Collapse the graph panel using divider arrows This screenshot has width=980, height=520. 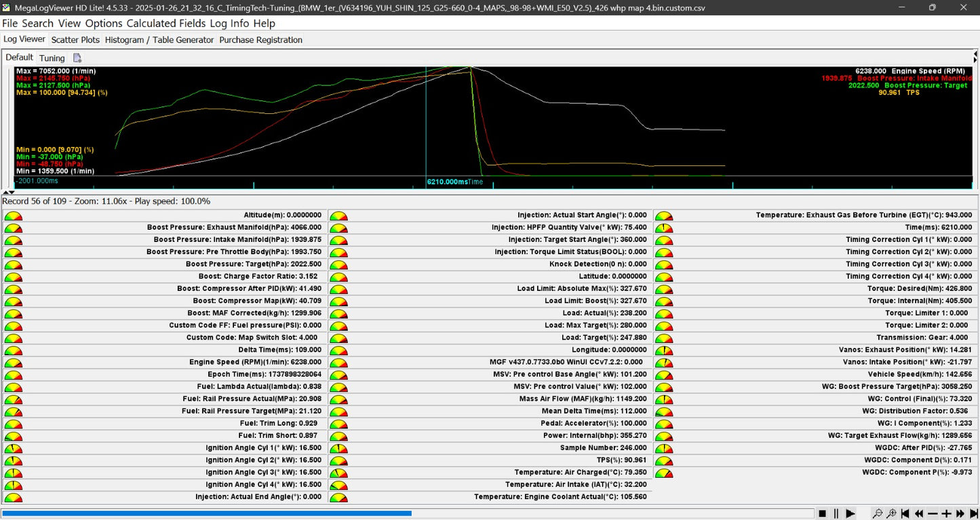pyautogui.click(x=8, y=193)
